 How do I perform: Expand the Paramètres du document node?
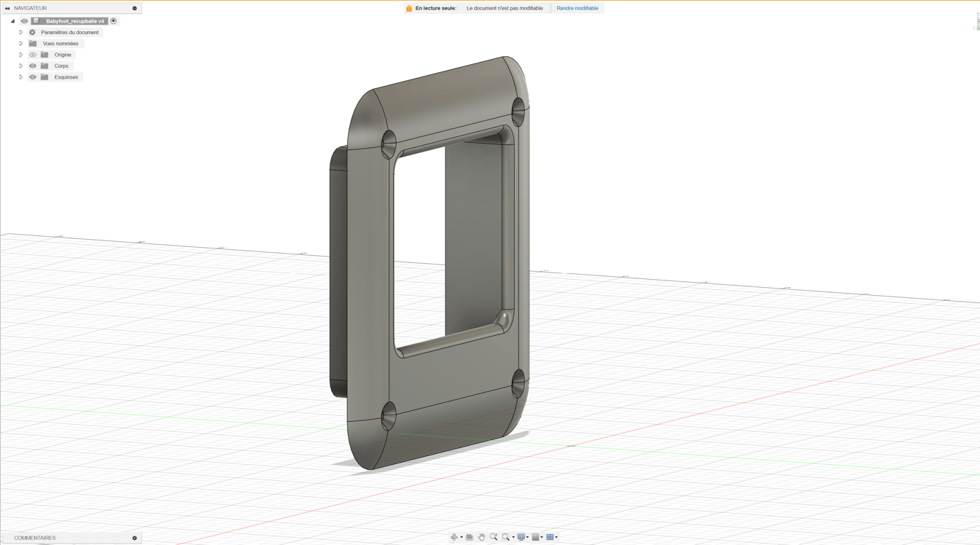point(21,32)
